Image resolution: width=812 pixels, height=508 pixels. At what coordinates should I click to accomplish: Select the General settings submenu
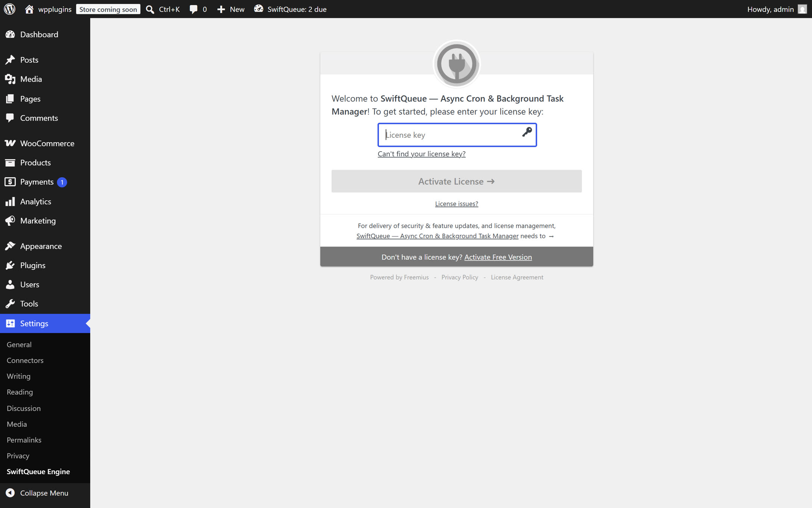pos(19,344)
